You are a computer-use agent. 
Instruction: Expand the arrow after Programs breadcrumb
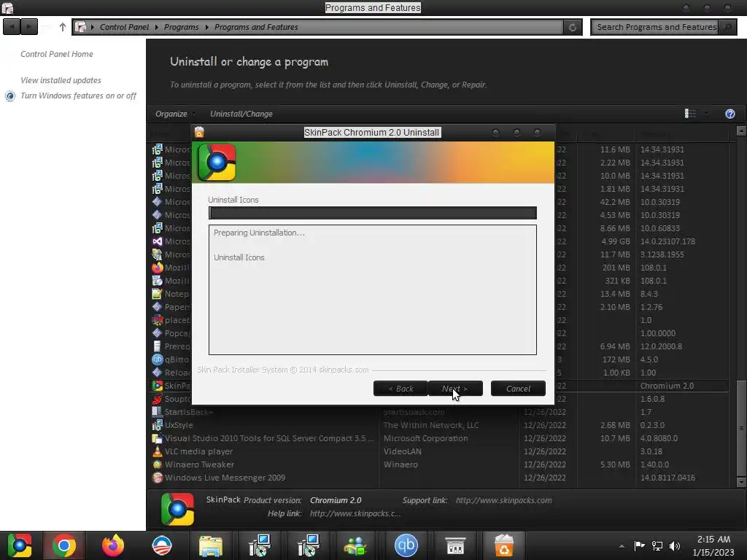click(206, 27)
